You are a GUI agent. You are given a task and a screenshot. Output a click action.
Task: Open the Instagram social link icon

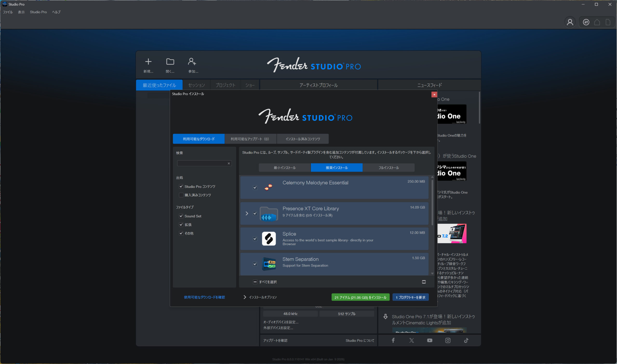pos(448,340)
